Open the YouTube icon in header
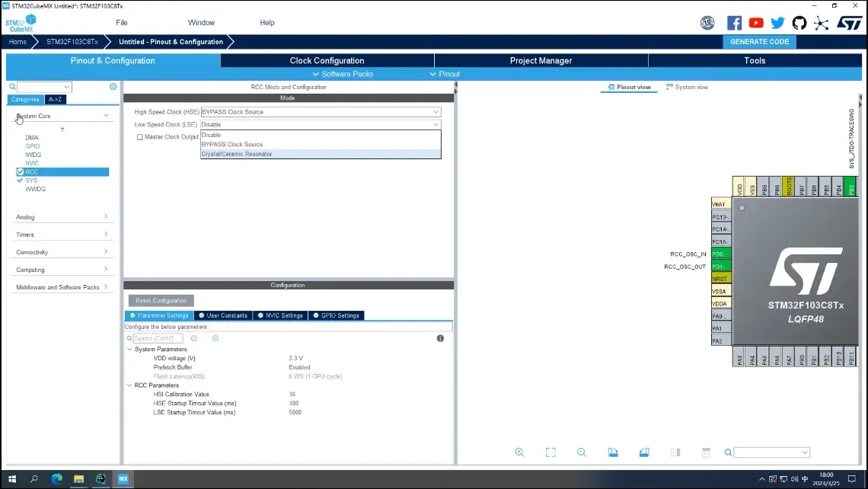The image size is (868, 489). 756,23
